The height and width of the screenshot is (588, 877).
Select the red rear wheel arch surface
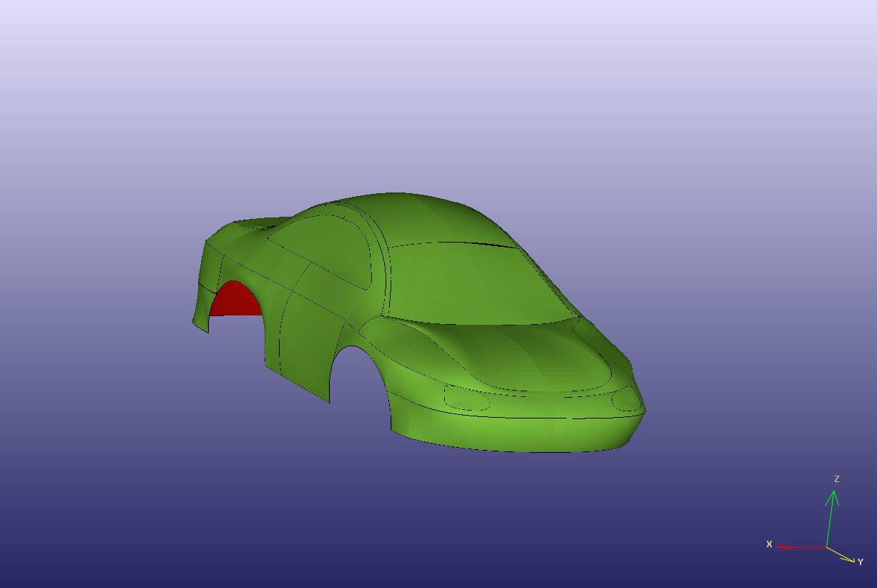(x=235, y=300)
